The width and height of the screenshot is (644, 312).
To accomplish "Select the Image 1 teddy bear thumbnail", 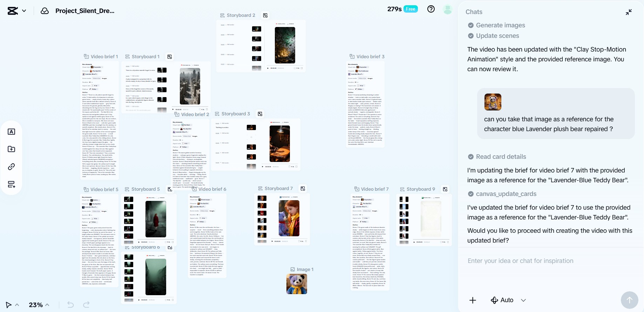I will (x=297, y=284).
